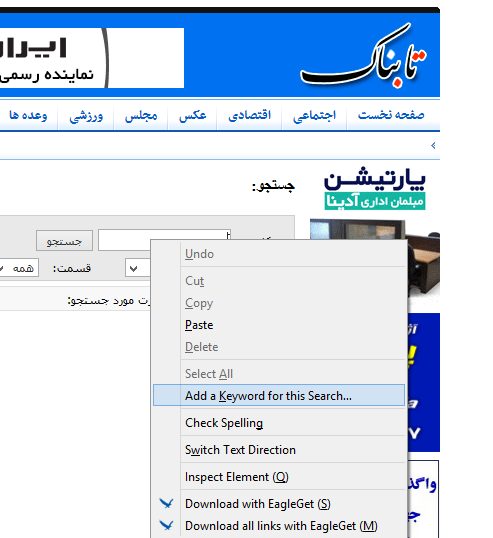Click the Tabnak logo in header
Screen dimensions: 493x538
pos(363,56)
